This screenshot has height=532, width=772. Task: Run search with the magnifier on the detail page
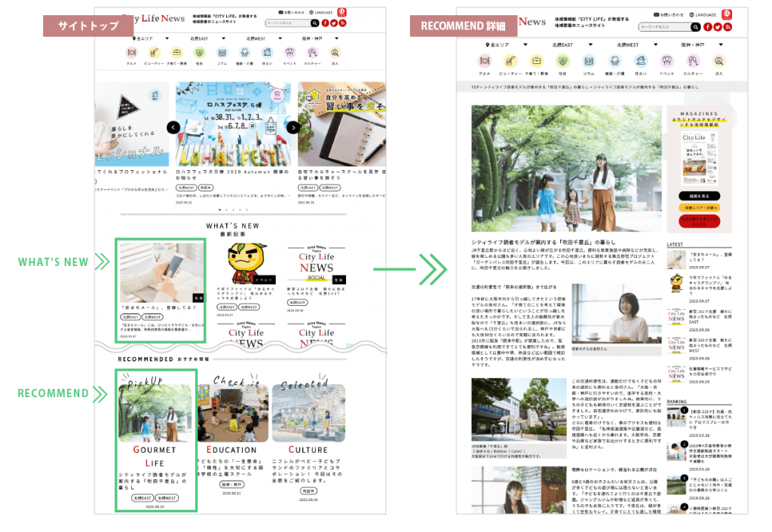695,27
